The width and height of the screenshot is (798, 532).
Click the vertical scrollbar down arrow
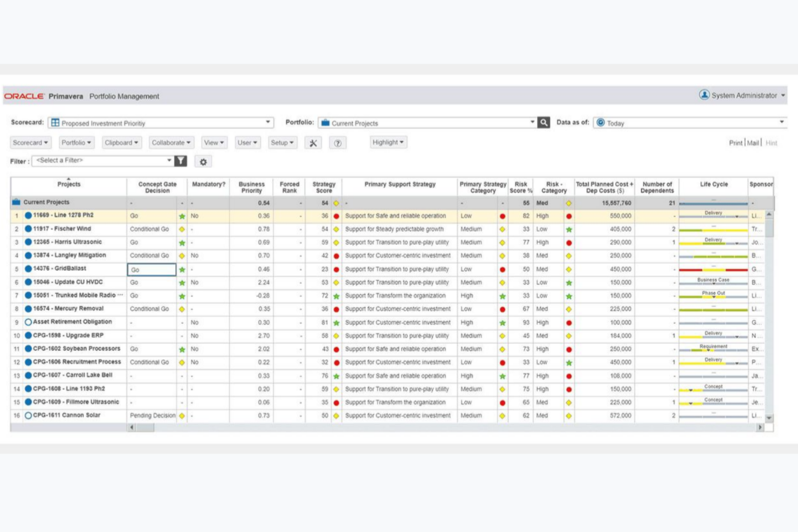pyautogui.click(x=769, y=418)
